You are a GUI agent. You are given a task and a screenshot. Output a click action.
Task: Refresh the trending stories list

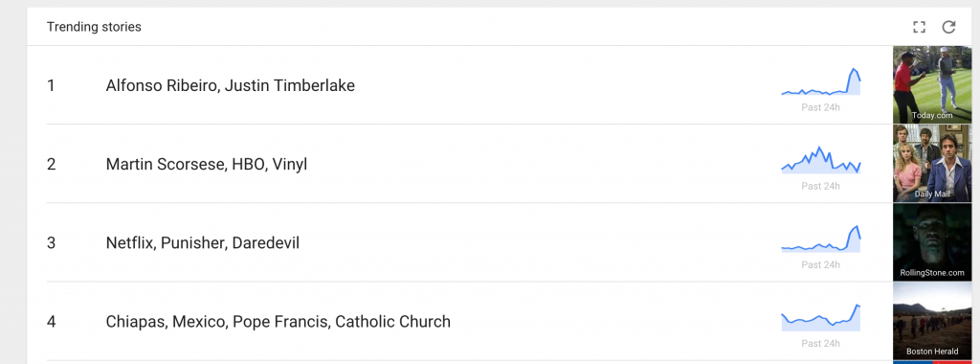pyautogui.click(x=948, y=27)
